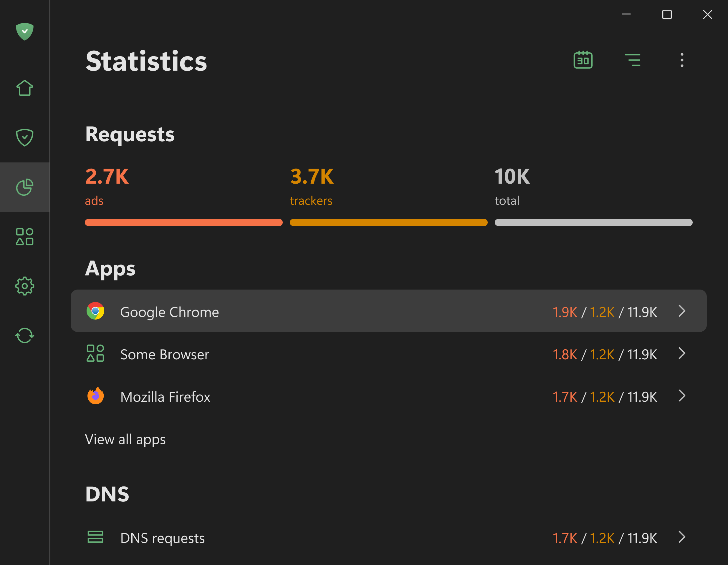
Task: Open the Apps grid sidebar icon
Action: pyautogui.click(x=25, y=237)
